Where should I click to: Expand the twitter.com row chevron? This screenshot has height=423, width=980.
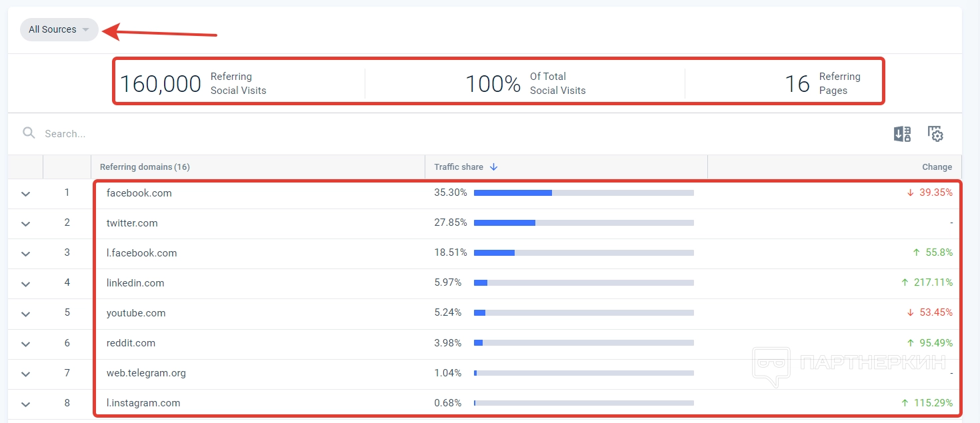click(x=25, y=224)
